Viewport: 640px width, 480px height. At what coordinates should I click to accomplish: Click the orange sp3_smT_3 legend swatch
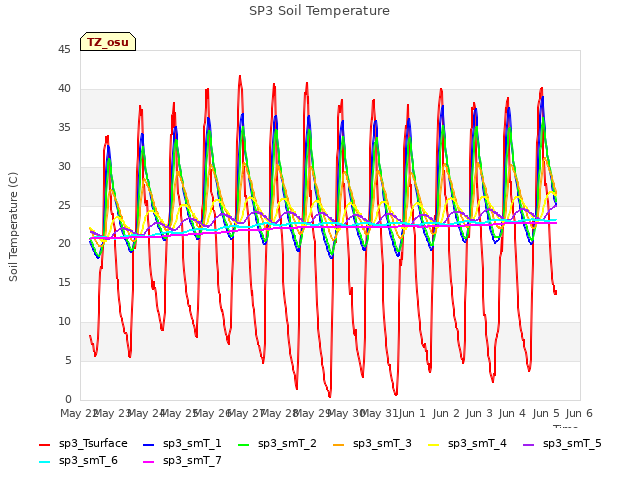click(339, 445)
